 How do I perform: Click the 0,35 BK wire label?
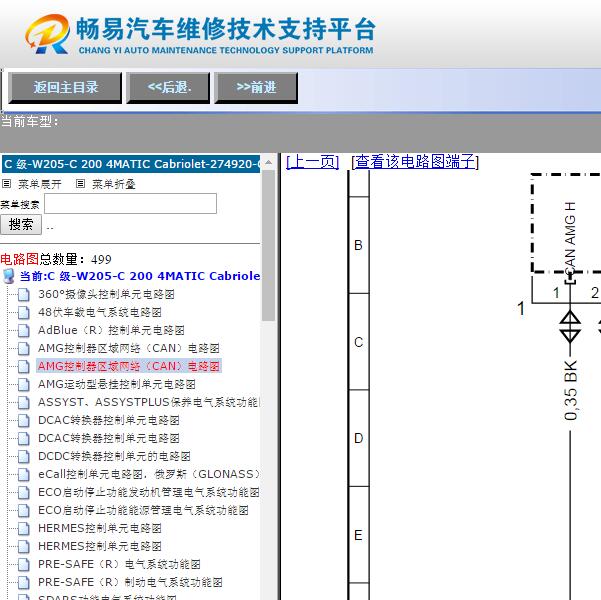coord(571,390)
